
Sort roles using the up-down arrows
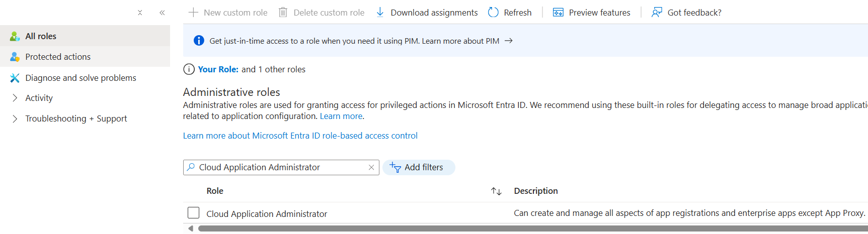pos(496,191)
